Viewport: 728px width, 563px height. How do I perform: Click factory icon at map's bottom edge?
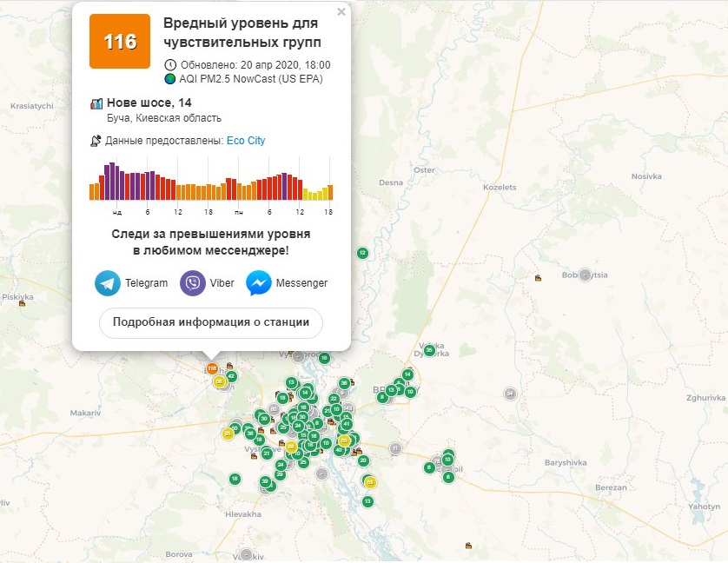pyautogui.click(x=469, y=546)
